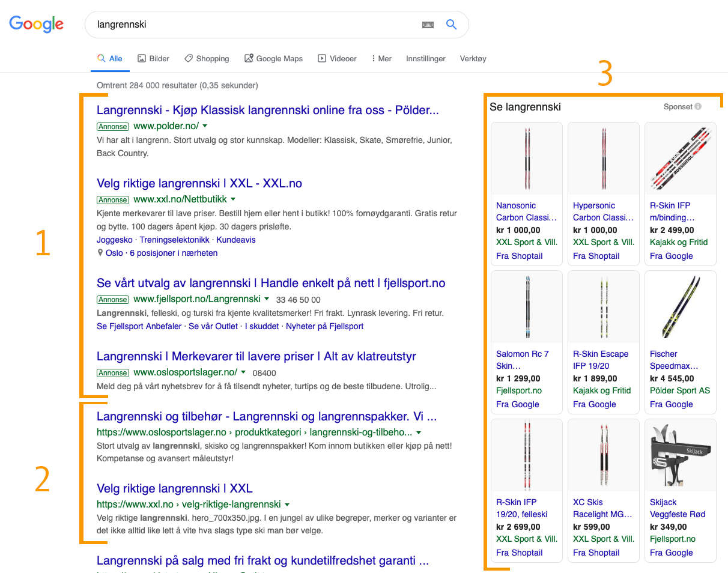Open the Mer menu
The width and height of the screenshot is (728, 573).
click(381, 58)
